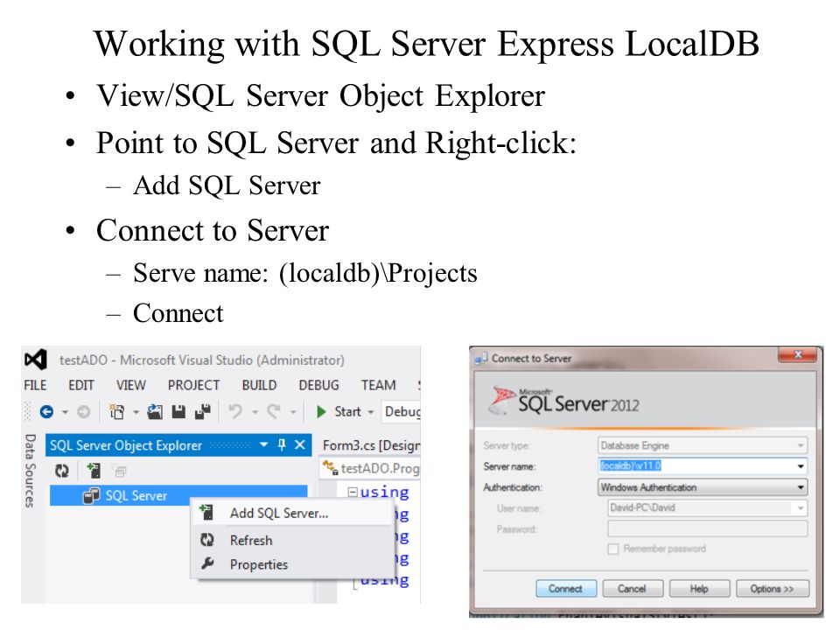The image size is (840, 630).
Task: Click the Undo toolbar icon
Action: (x=235, y=411)
